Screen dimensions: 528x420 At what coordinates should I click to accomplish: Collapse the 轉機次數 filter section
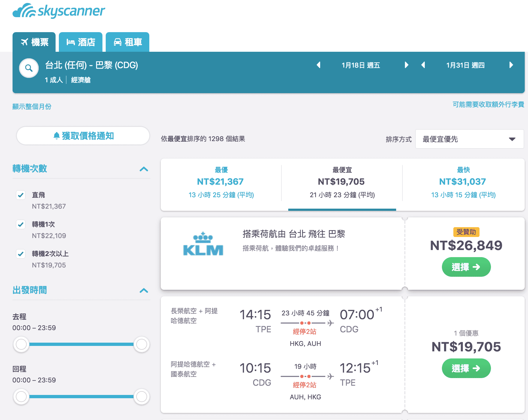point(144,169)
